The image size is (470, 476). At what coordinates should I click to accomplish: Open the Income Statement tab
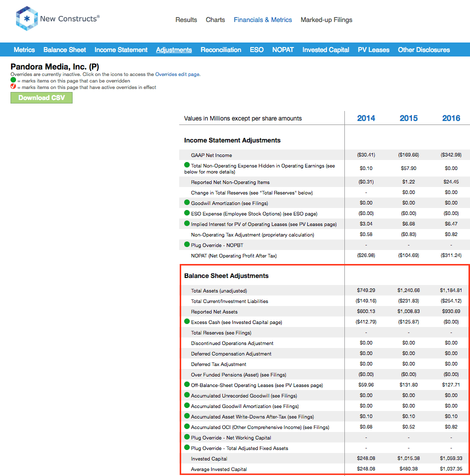pos(121,50)
